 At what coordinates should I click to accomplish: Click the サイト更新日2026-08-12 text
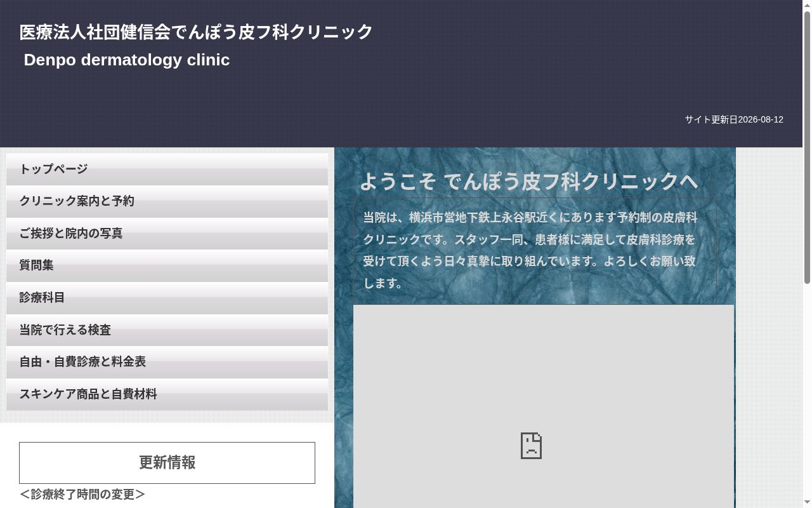[x=734, y=119]
